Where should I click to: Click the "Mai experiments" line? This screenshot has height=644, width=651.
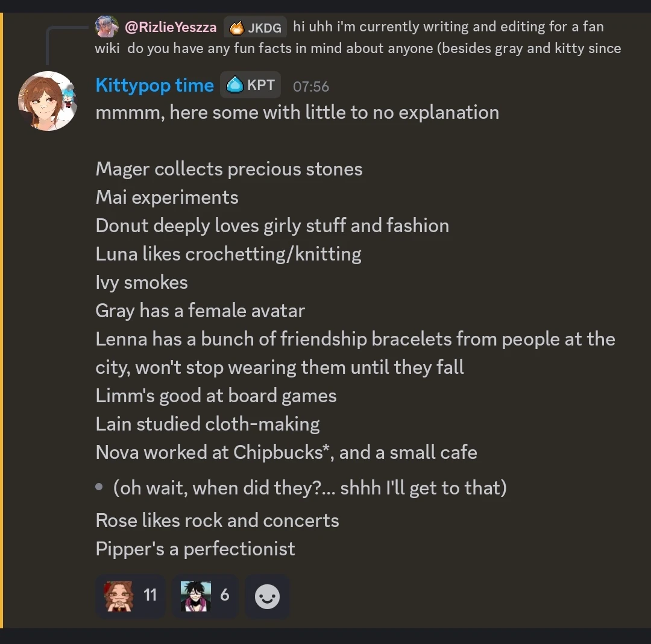[x=167, y=197]
